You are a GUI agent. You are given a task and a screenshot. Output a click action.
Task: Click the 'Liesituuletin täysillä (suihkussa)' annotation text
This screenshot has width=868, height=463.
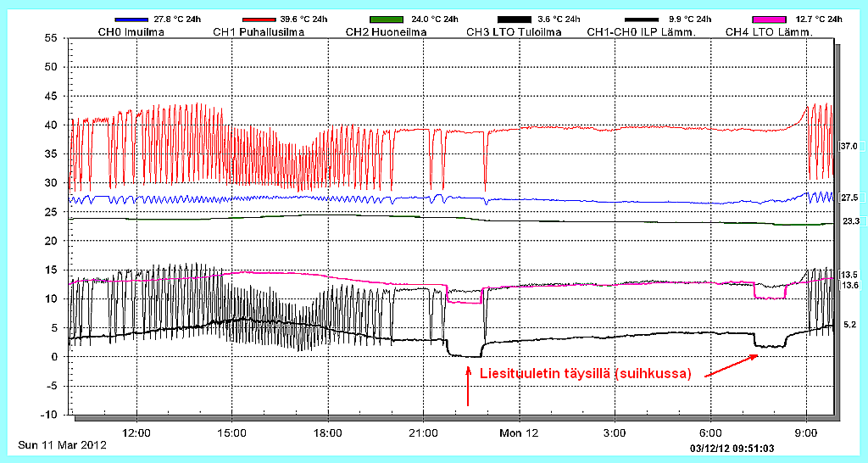tap(586, 374)
